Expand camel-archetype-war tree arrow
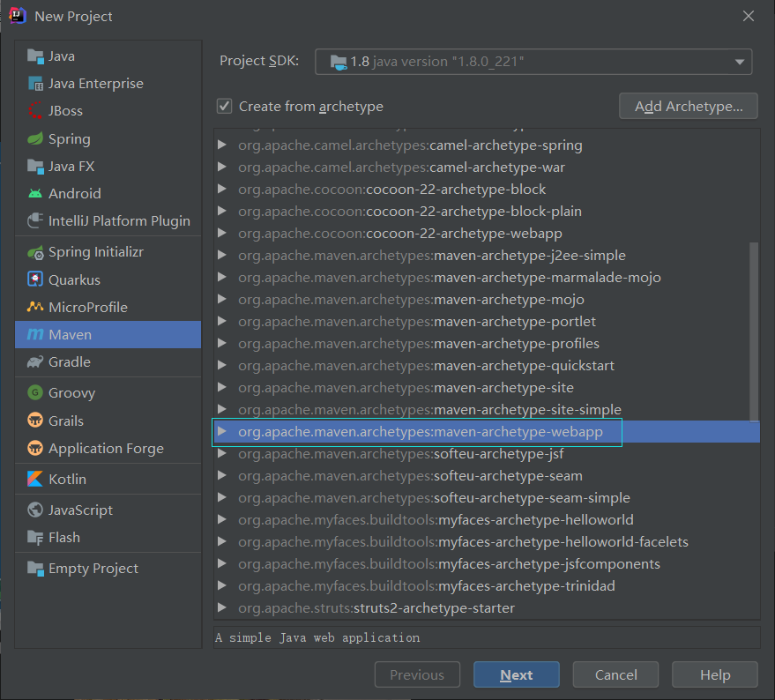The width and height of the screenshot is (775, 700). click(x=222, y=168)
